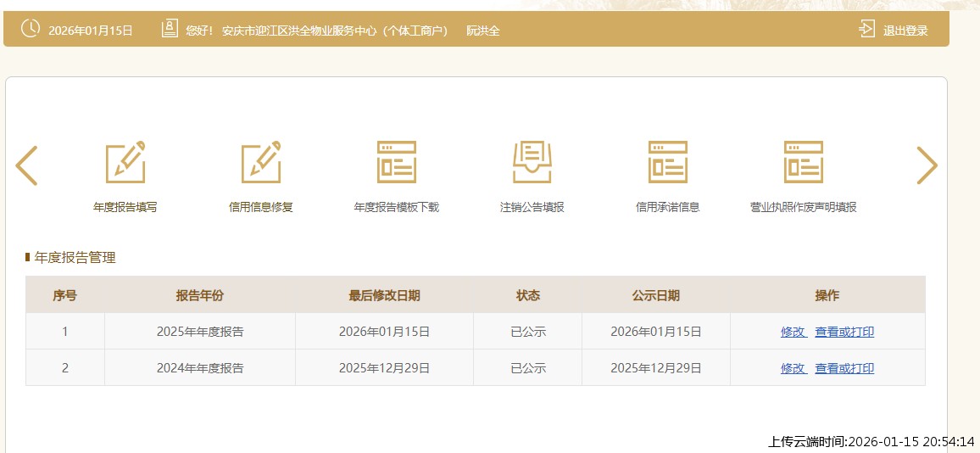Click 修改 for the 2024年年度报告 row
980x453 pixels.
pos(793,368)
